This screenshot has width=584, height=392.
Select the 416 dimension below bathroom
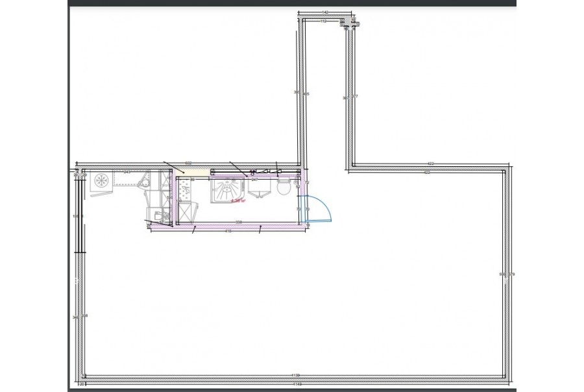(228, 230)
